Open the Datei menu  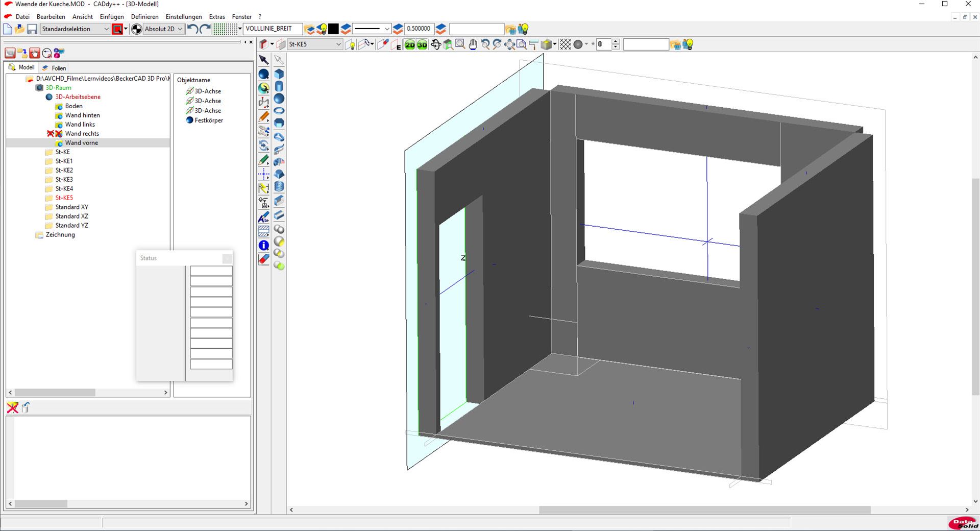pyautogui.click(x=22, y=17)
